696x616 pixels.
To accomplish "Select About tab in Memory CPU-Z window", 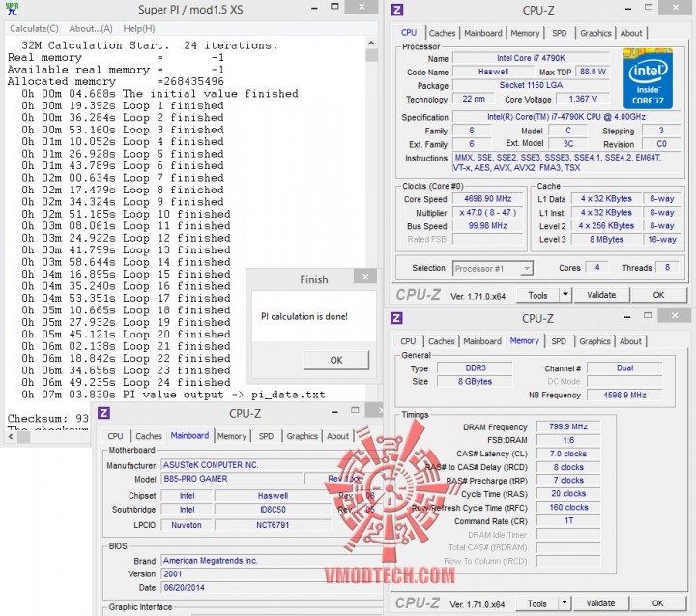I will click(x=630, y=341).
